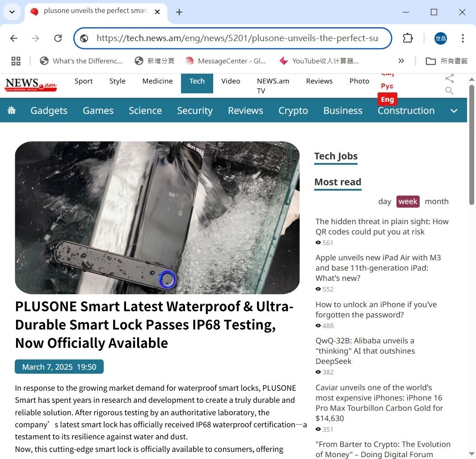Close the plusone article tab

pyautogui.click(x=157, y=12)
